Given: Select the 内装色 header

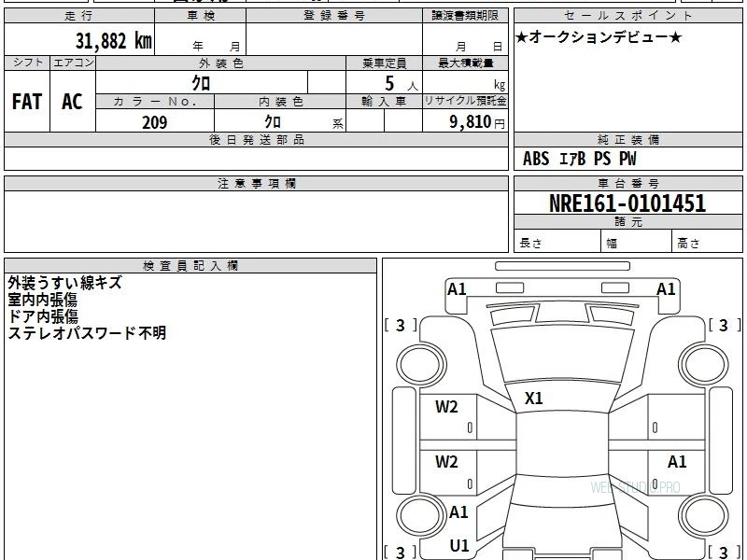Looking at the screenshot, I should [280, 102].
